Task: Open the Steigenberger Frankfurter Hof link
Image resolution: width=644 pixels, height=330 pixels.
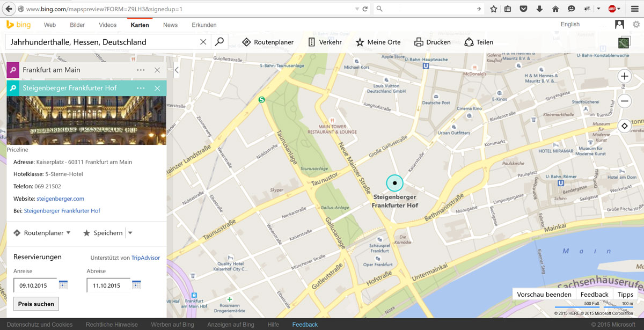Action: coord(62,211)
